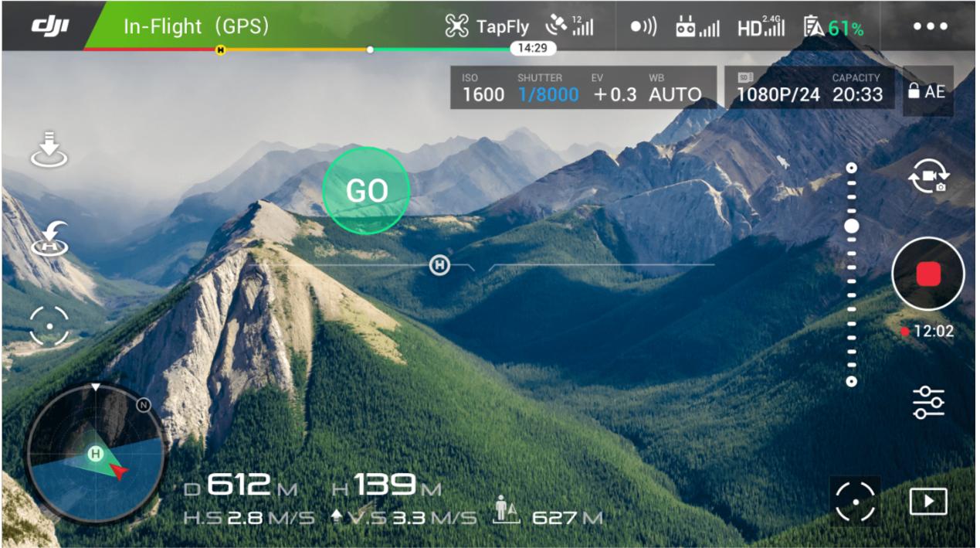Open the battery 61% status details

(x=833, y=28)
